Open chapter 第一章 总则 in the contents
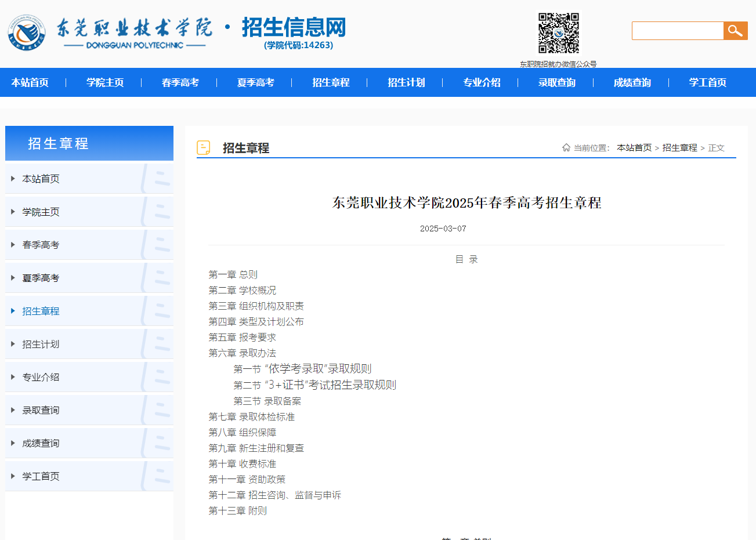Viewport: 756px width, 540px height. coord(233,274)
